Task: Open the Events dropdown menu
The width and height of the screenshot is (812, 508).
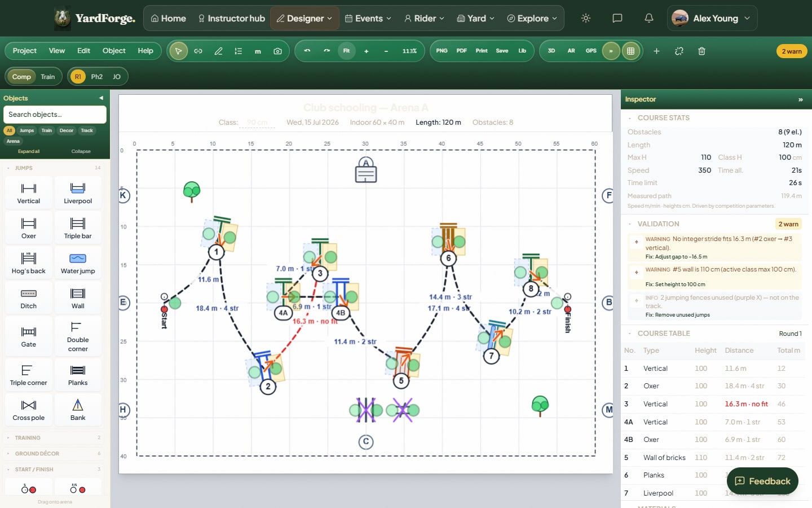Action: (x=368, y=18)
